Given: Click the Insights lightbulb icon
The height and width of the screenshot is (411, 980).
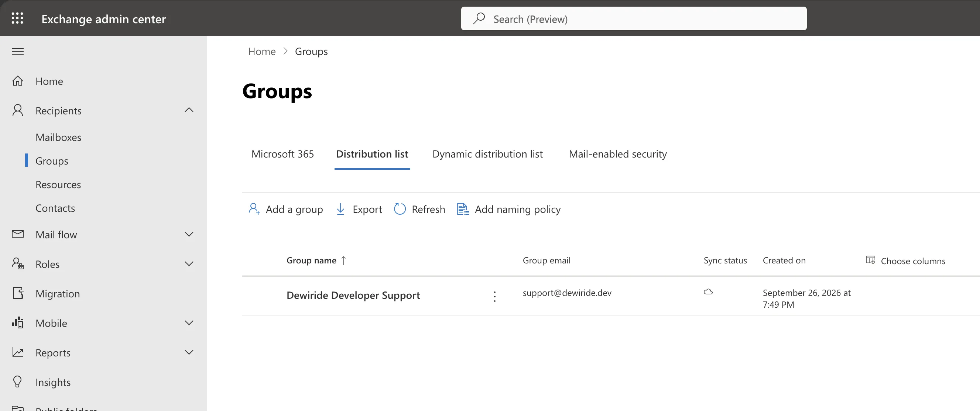Looking at the screenshot, I should 17,382.
